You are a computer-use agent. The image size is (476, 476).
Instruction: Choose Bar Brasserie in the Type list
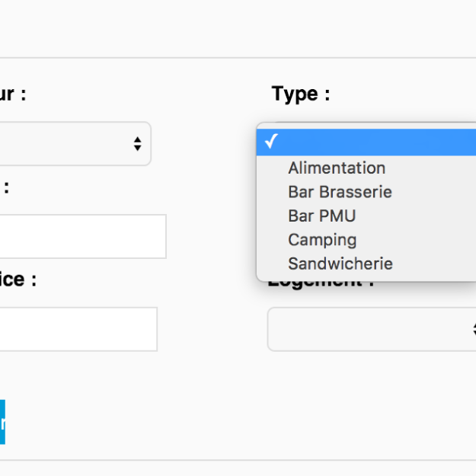340,192
